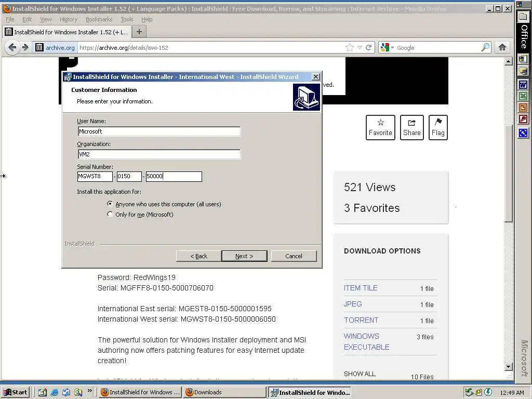Open the Help menu

click(147, 19)
